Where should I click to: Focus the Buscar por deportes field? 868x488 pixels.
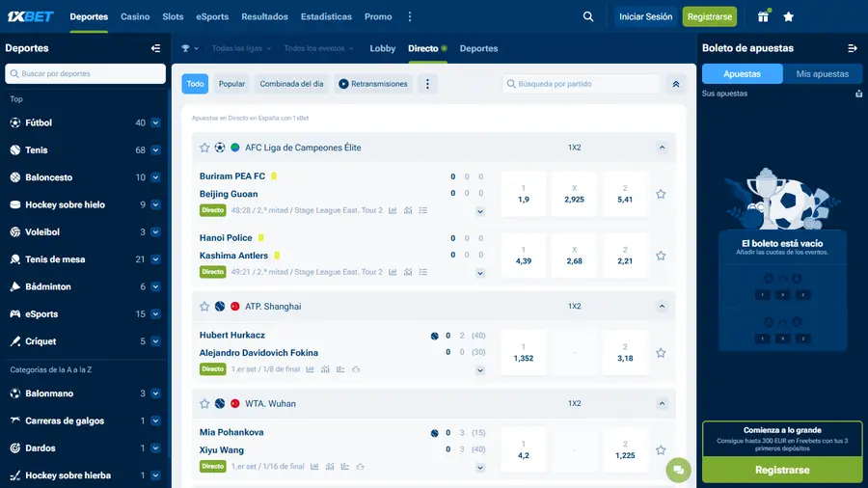[x=85, y=73]
